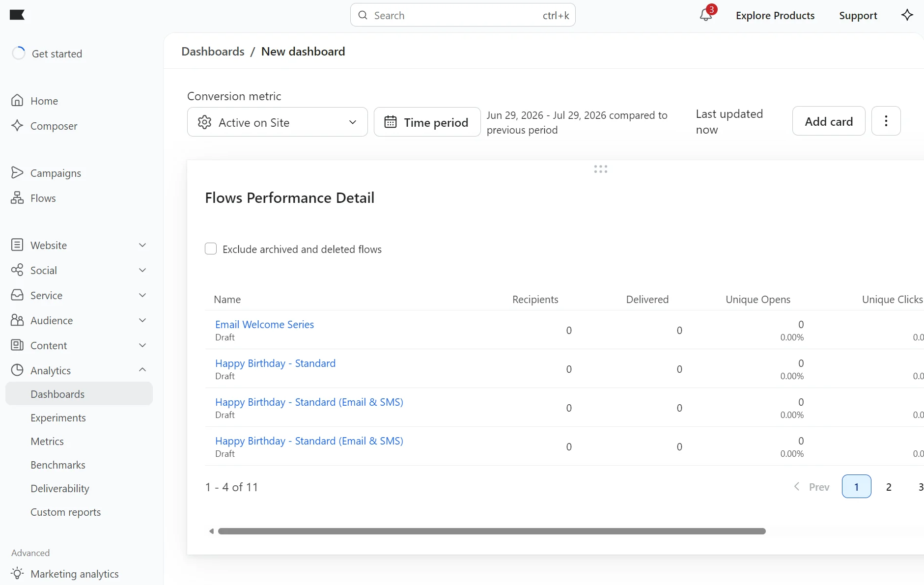924x585 pixels.
Task: Click the gear icon in conversion metric
Action: 204,122
